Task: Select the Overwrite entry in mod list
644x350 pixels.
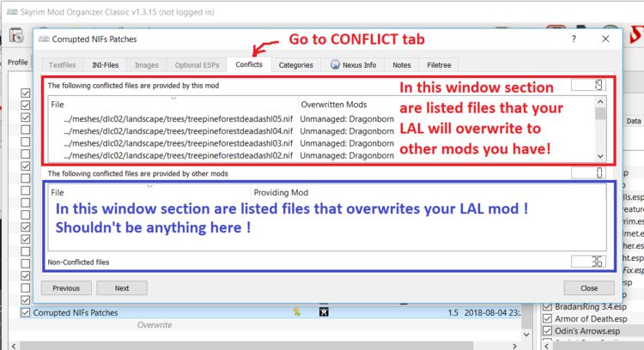Action: point(155,325)
